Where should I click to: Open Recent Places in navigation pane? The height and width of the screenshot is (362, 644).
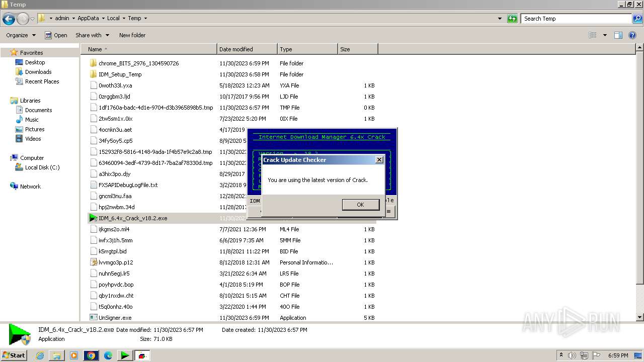42,81
